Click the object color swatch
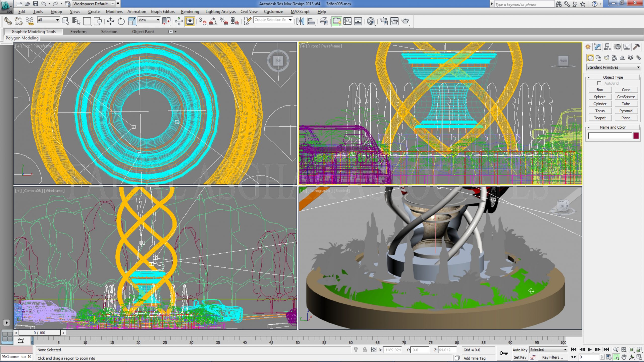644x362 pixels. [x=636, y=136]
